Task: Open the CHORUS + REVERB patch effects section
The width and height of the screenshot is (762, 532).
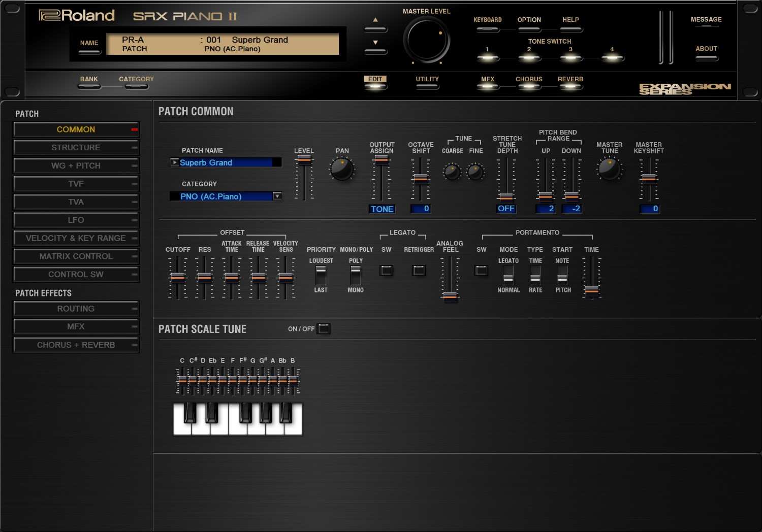Action: point(76,345)
